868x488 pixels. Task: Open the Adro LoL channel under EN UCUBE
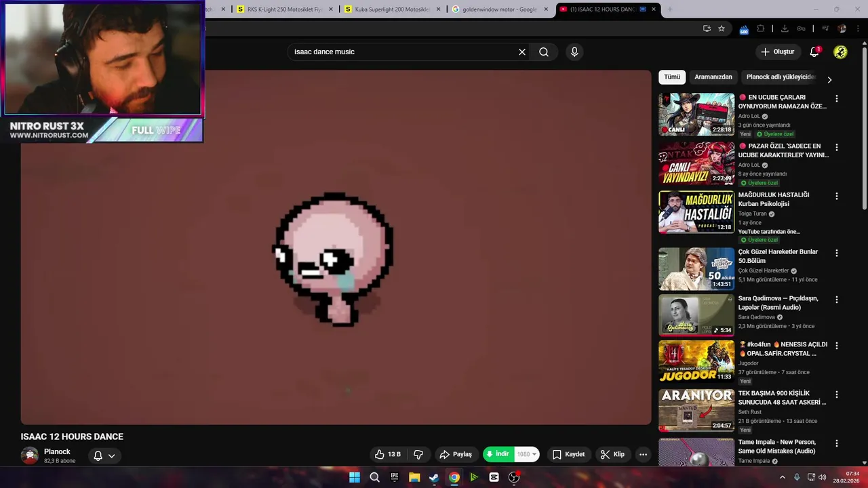[x=749, y=116]
